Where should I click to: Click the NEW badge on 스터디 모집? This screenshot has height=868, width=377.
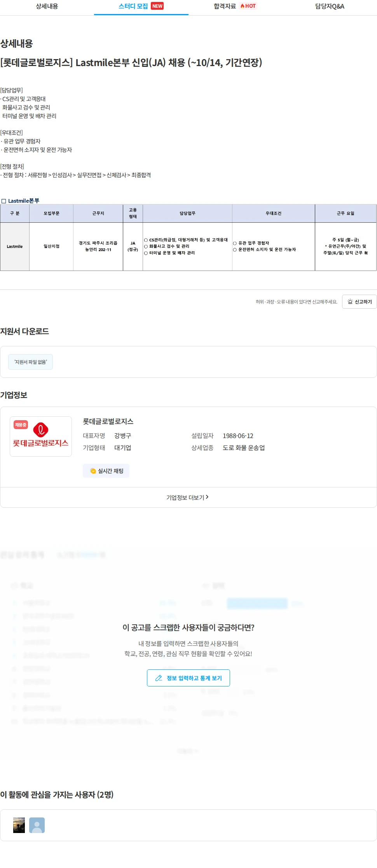(x=157, y=6)
